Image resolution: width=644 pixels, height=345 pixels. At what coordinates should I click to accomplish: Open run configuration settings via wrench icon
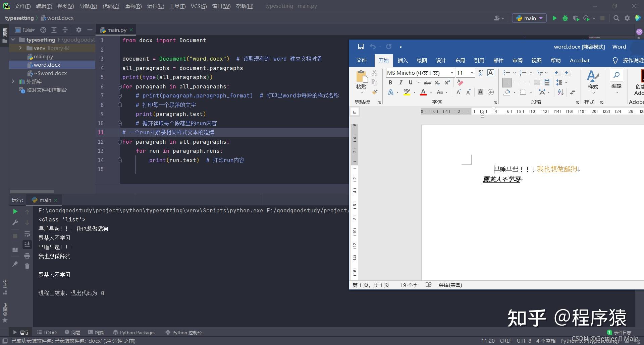click(x=15, y=222)
